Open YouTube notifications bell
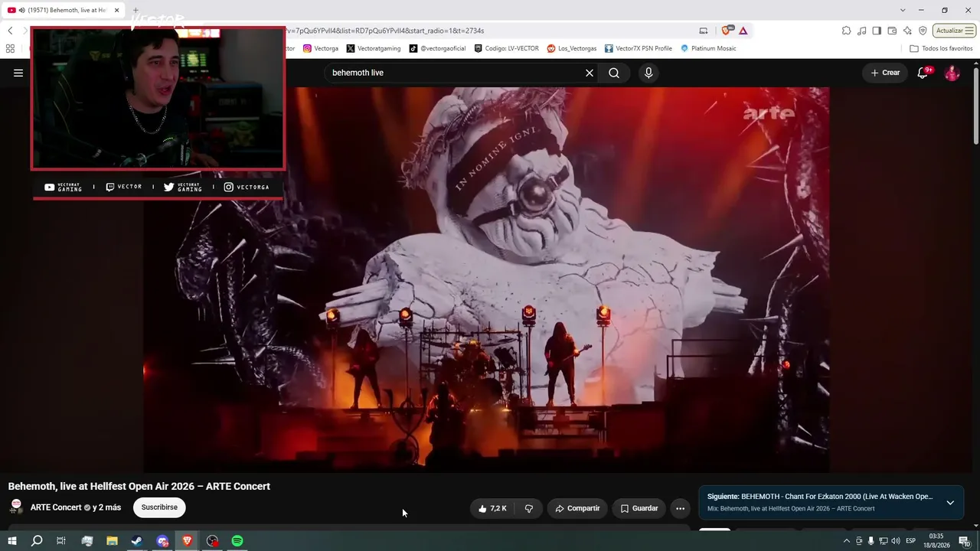The width and height of the screenshot is (980, 551). coord(923,73)
